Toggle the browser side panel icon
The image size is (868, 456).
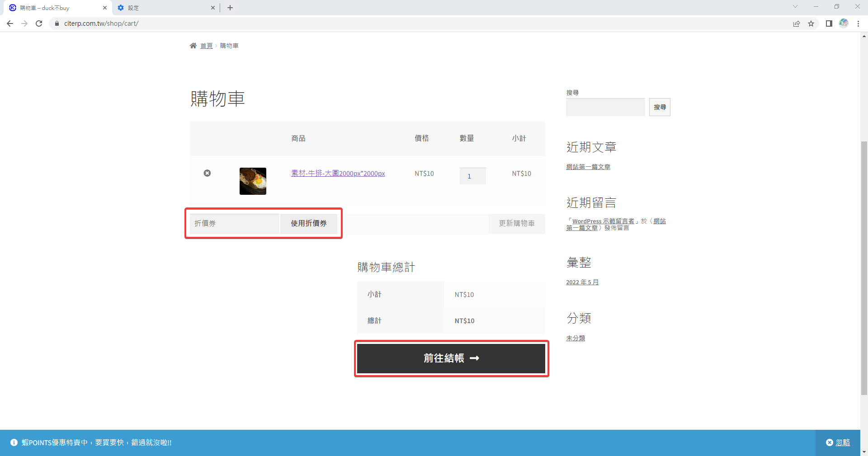click(829, 24)
